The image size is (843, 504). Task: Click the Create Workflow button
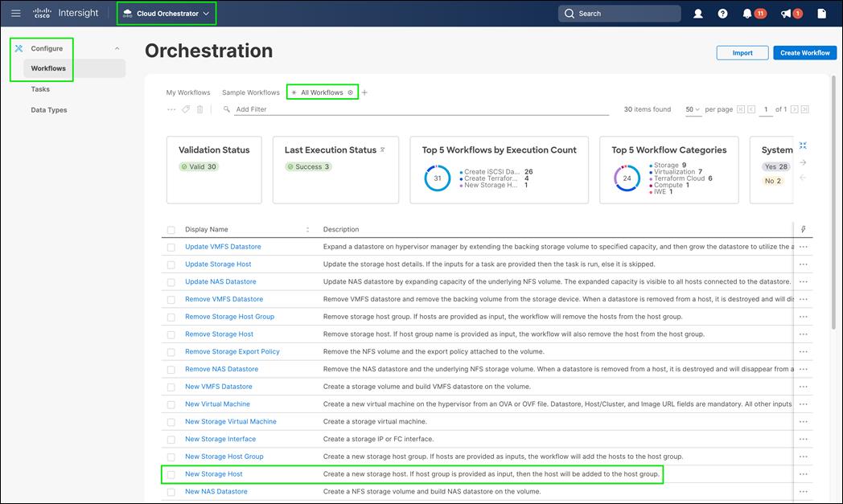click(x=804, y=52)
